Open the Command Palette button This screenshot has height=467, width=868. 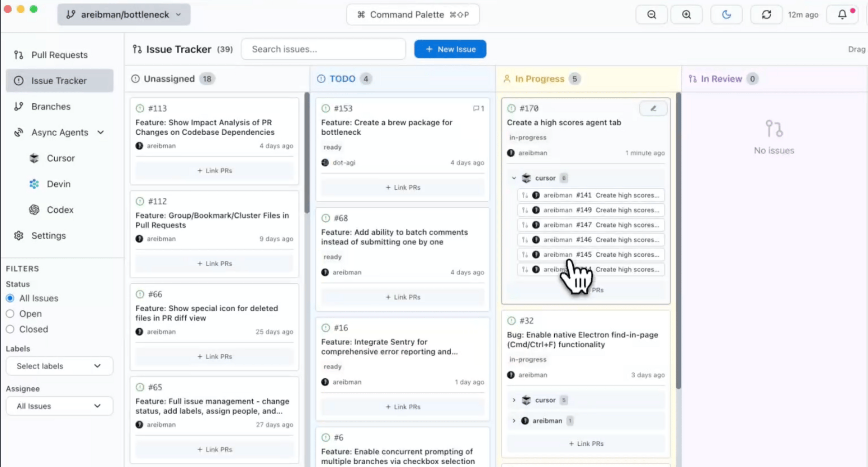point(413,14)
